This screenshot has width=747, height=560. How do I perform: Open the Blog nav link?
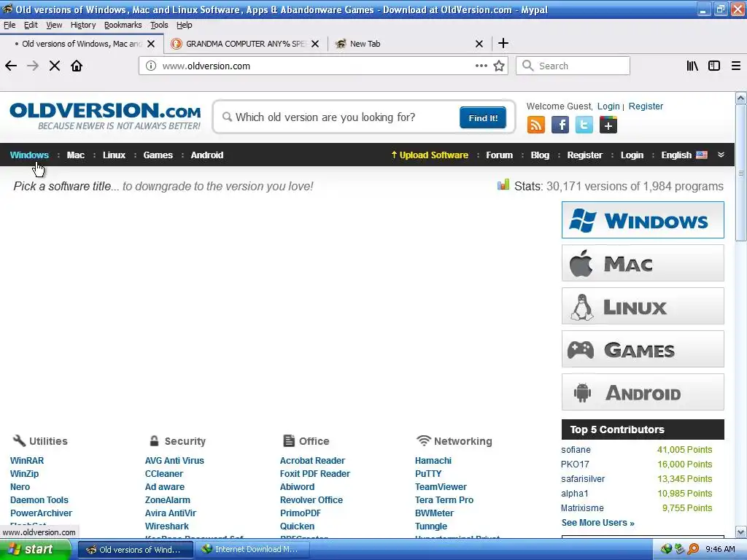coord(540,155)
